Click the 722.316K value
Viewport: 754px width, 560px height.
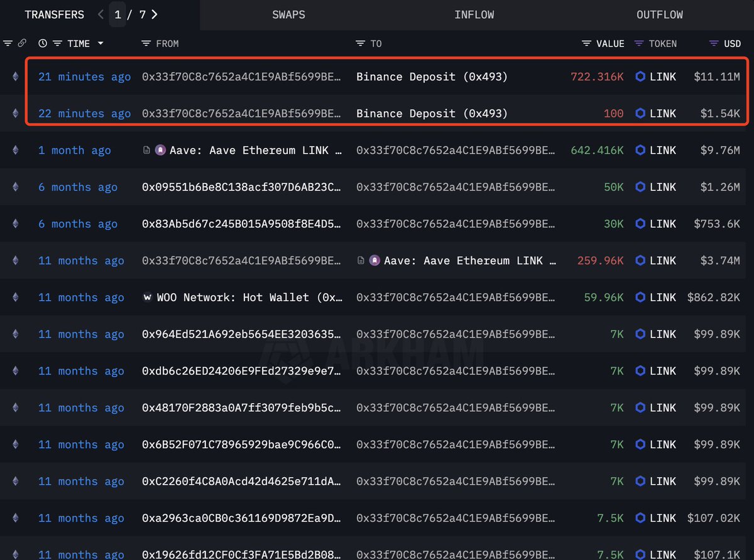(597, 77)
